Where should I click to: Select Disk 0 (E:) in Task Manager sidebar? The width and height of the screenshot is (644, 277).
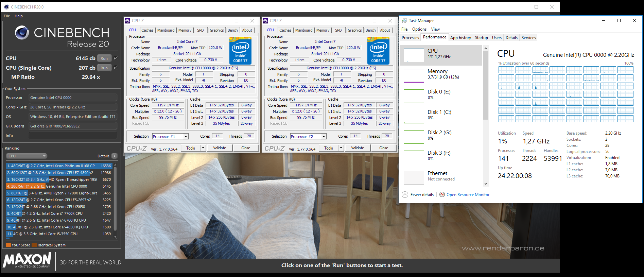(x=441, y=96)
